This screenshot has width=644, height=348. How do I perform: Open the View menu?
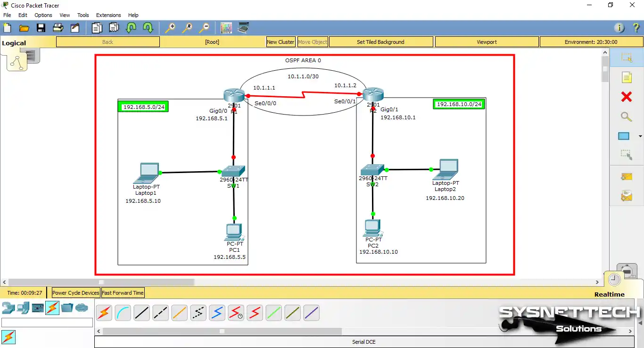pos(65,15)
